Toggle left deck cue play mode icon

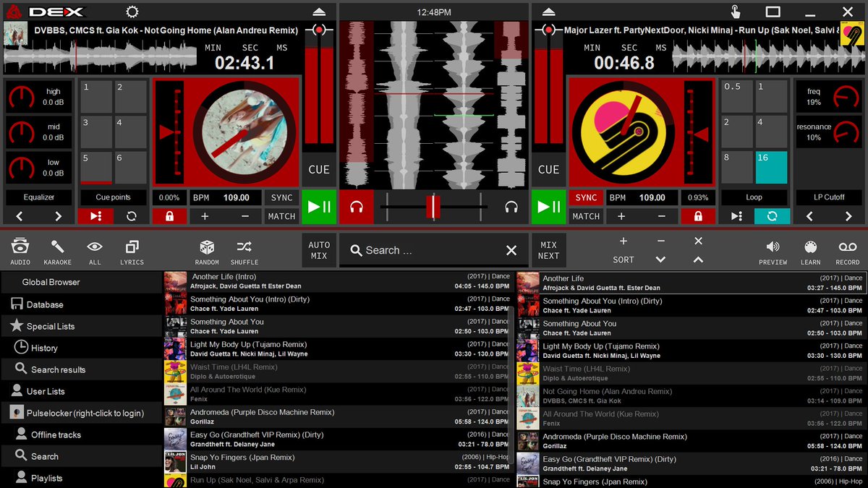[x=95, y=216]
